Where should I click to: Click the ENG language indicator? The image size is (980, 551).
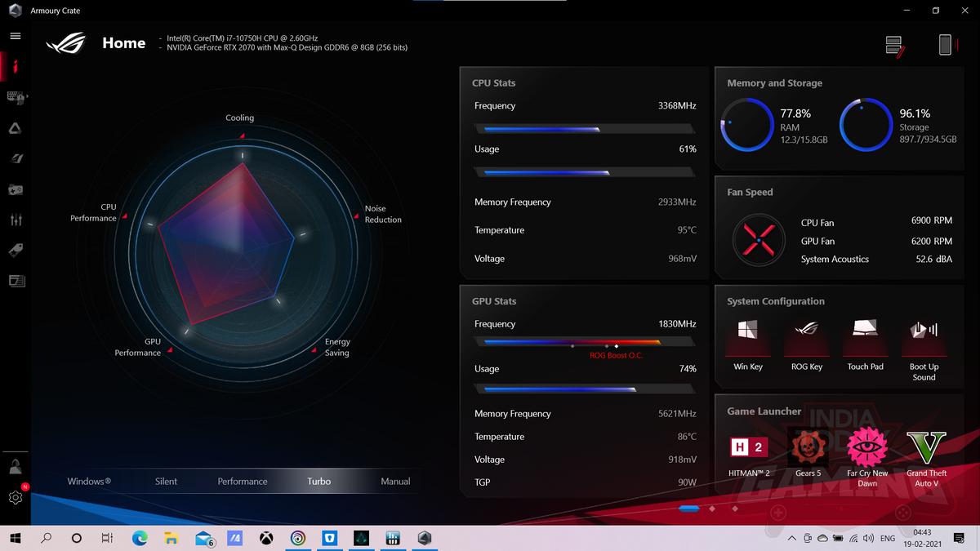click(887, 539)
